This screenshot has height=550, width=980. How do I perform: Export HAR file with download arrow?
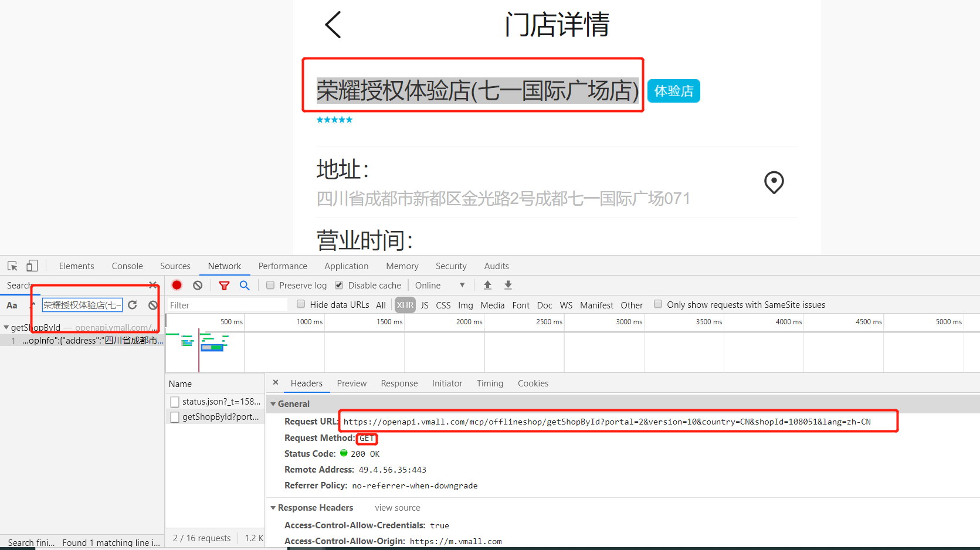tap(508, 285)
